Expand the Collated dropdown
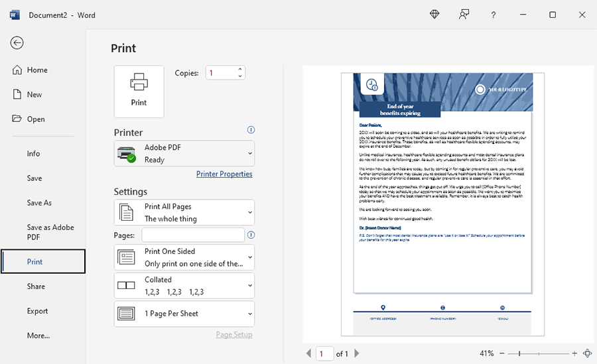The image size is (597, 364). (250, 286)
